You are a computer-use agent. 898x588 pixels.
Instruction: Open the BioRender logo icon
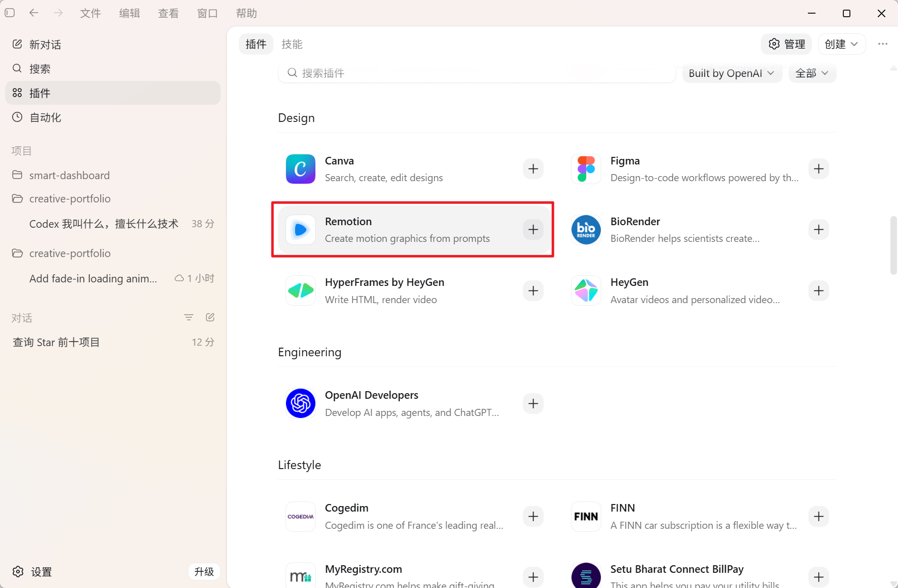[x=586, y=230]
